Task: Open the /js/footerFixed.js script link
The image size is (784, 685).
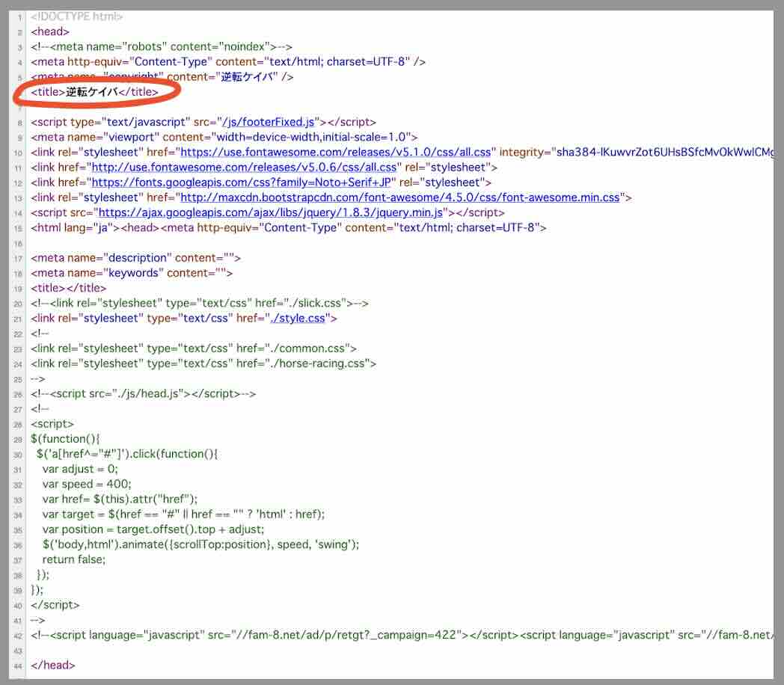Action: (x=270, y=122)
